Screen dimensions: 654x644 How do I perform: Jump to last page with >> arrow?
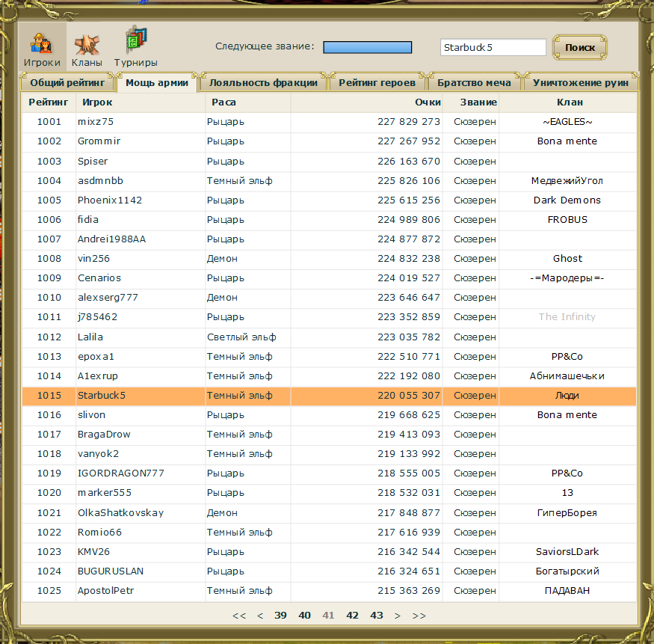(419, 616)
